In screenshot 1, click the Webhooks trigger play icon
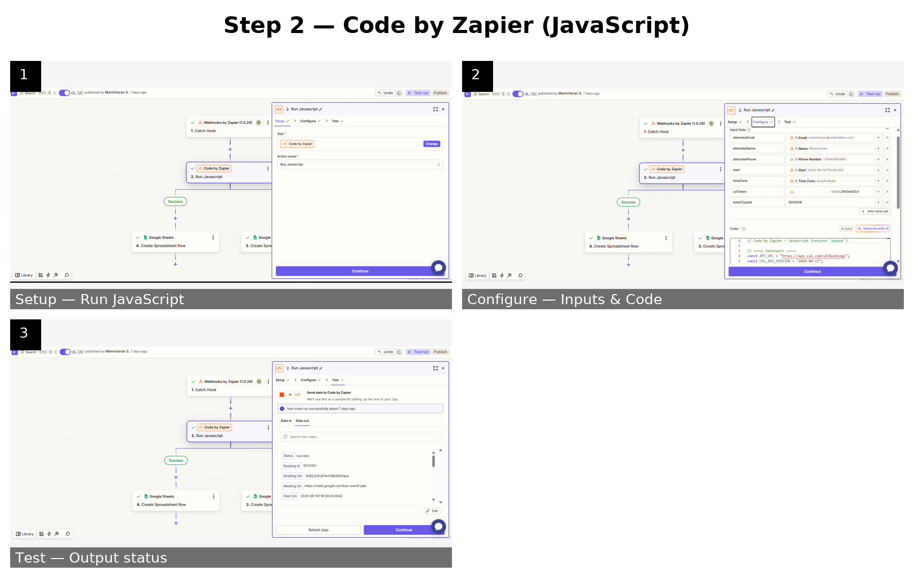914x588 pixels. click(259, 122)
